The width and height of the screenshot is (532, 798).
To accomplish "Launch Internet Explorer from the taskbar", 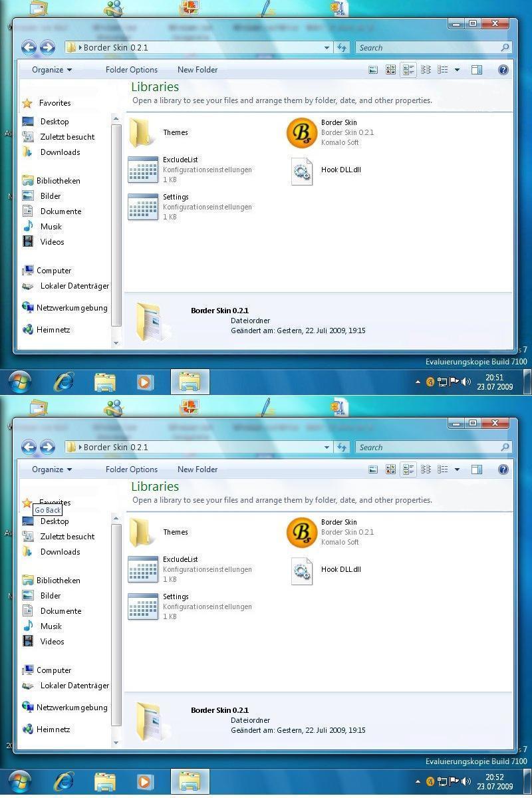I will pyautogui.click(x=63, y=382).
